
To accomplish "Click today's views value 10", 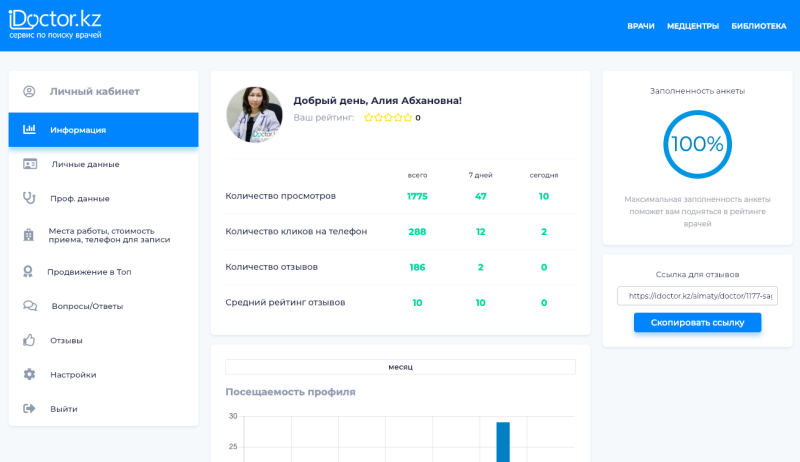I will click(544, 196).
